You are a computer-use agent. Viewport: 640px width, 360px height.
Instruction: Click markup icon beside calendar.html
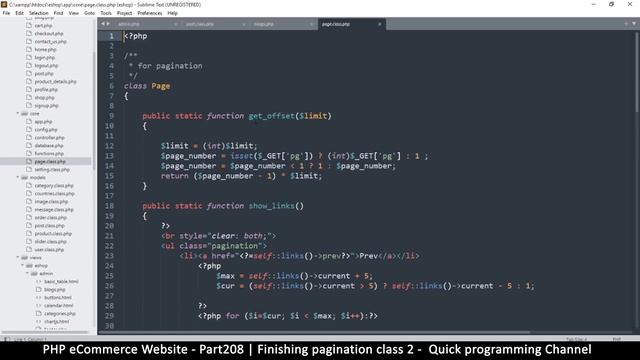(39, 305)
